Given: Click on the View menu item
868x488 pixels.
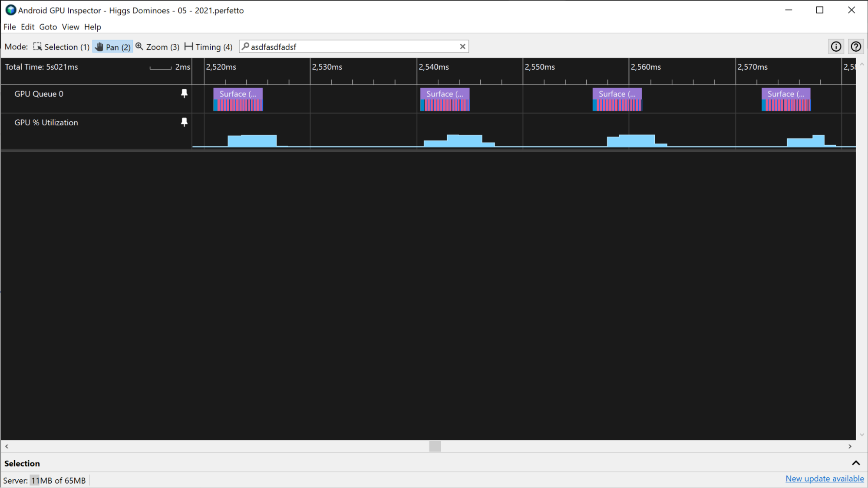Looking at the screenshot, I should coord(70,27).
